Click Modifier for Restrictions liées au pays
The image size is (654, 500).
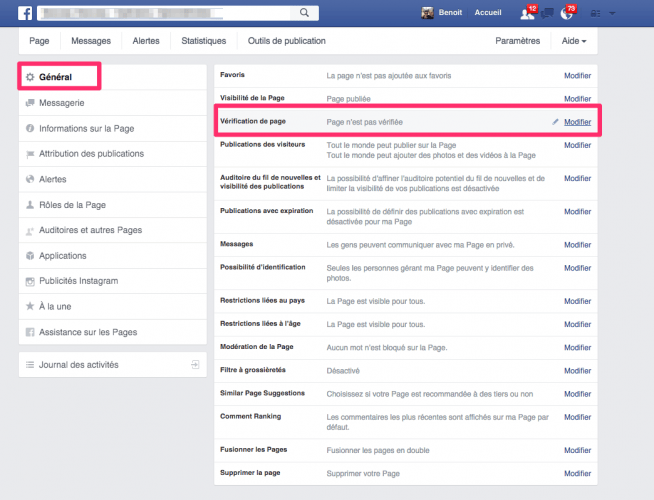pyautogui.click(x=577, y=301)
